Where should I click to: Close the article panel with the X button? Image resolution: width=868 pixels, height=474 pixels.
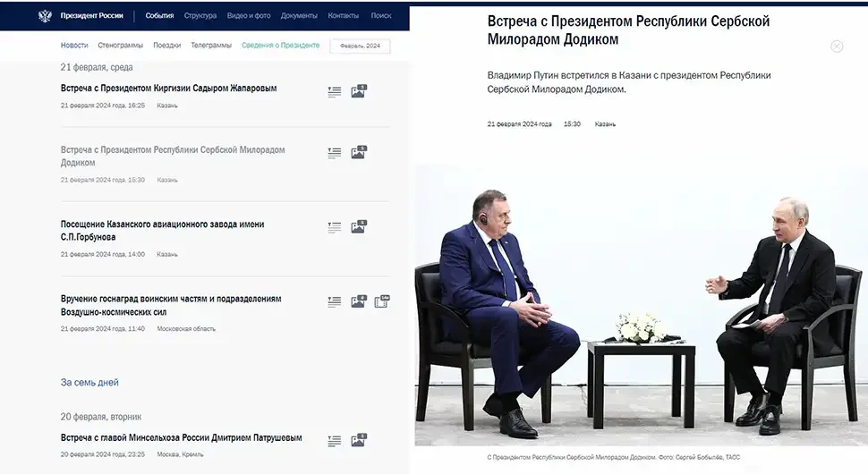click(x=837, y=47)
